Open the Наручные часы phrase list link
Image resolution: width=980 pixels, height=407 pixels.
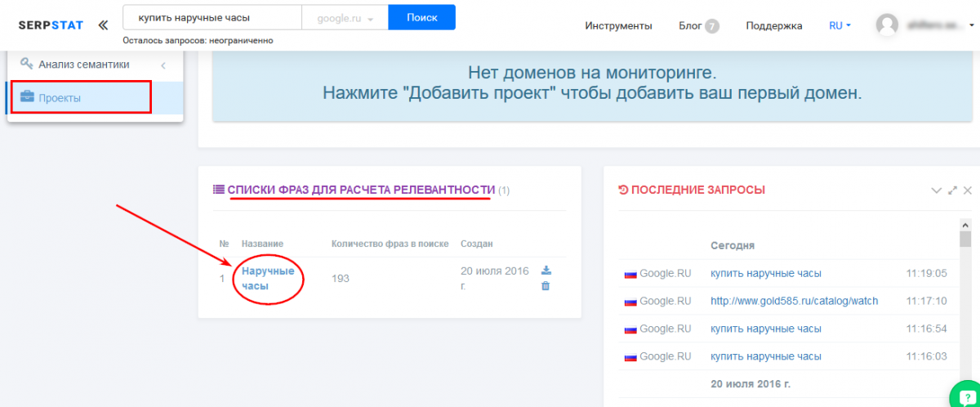point(268,278)
